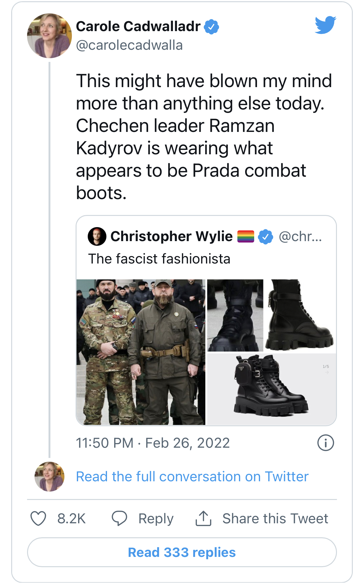Open the Prada boots product image

coord(272,389)
